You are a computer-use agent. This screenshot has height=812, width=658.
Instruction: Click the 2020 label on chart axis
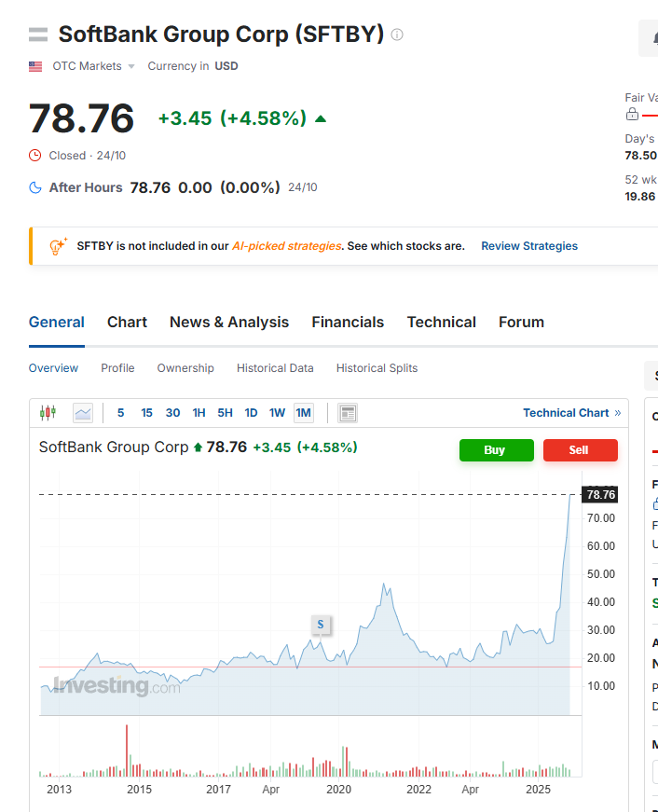coord(338,790)
